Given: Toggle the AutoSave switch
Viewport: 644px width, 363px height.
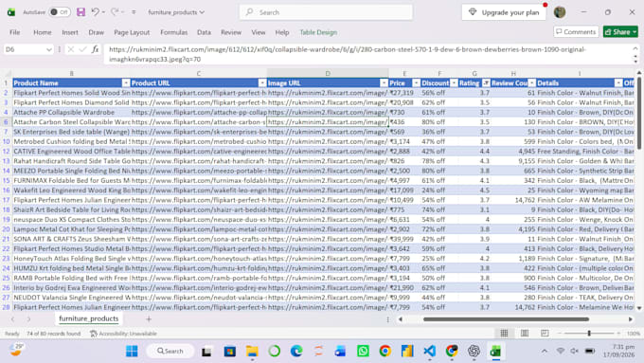Looking at the screenshot, I should 59,12.
